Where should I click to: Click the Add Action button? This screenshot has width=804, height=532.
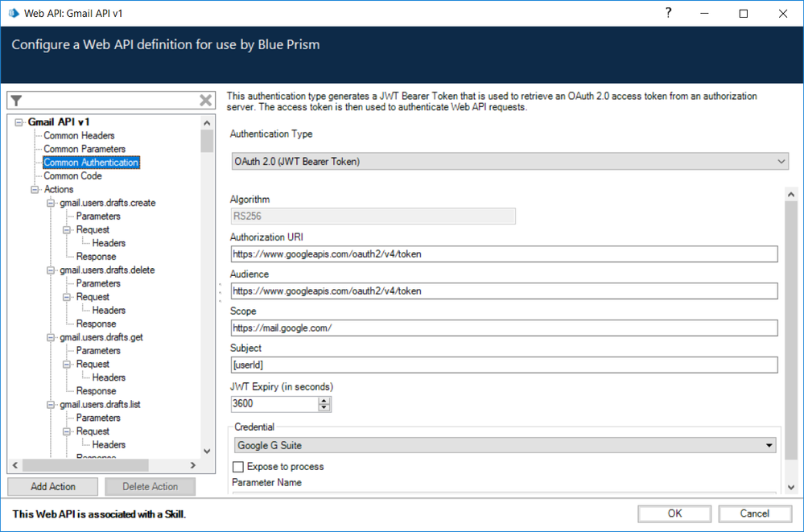[53, 487]
